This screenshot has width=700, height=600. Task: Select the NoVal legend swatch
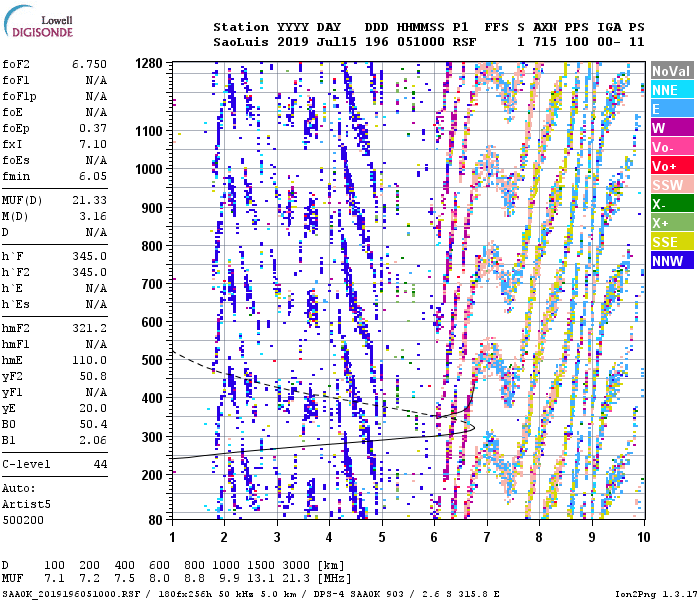[x=672, y=71]
